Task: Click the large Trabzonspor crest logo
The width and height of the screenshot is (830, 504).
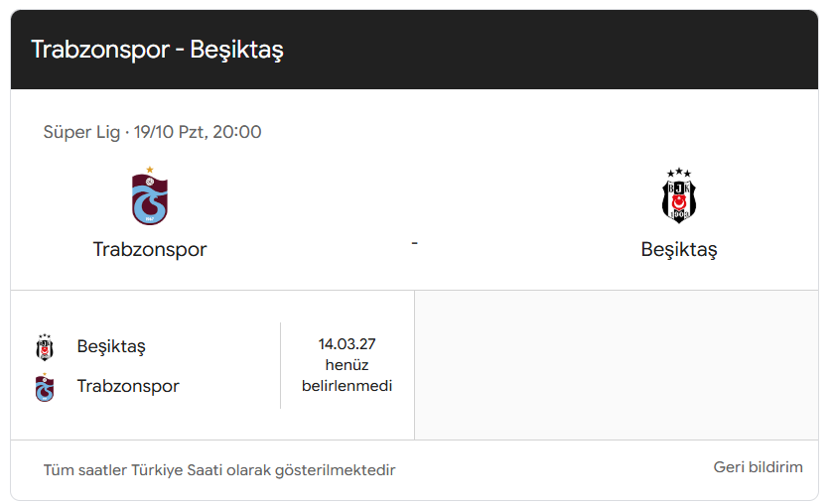Action: pos(150,196)
